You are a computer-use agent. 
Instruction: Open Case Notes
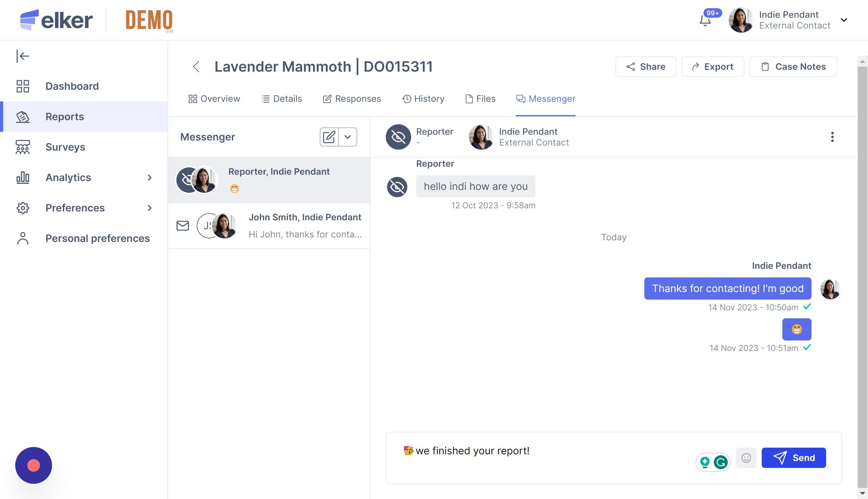(x=793, y=67)
